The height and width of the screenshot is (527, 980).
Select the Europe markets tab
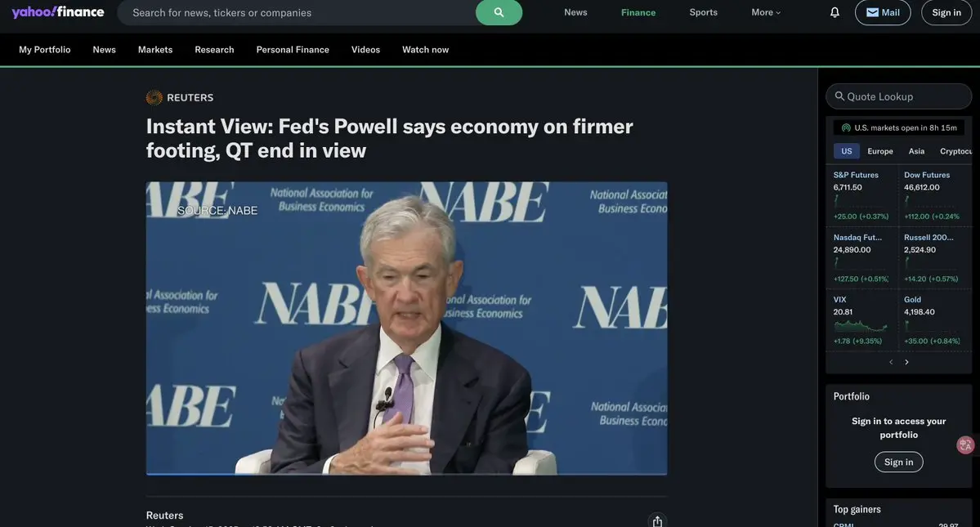(x=880, y=151)
